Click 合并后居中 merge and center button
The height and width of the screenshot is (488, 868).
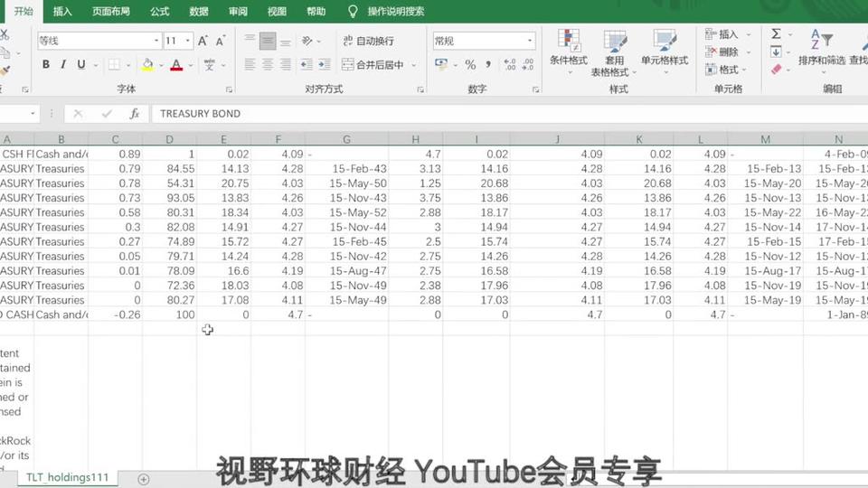373,65
